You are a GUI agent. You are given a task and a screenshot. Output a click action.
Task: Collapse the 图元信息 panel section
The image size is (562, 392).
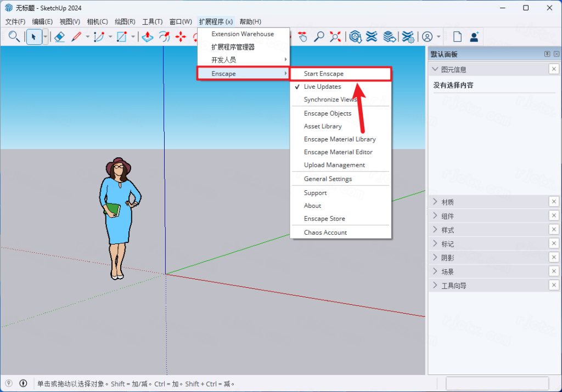435,69
